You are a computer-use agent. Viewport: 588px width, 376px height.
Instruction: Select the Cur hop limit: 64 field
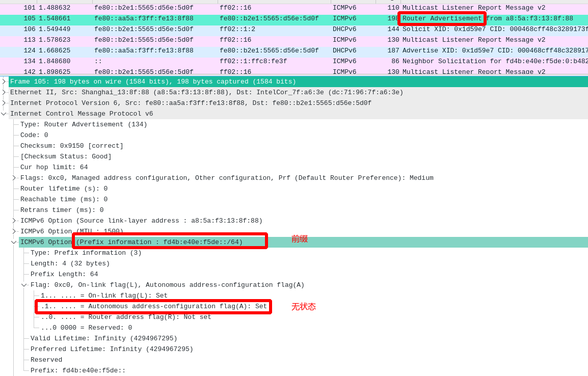(54, 167)
